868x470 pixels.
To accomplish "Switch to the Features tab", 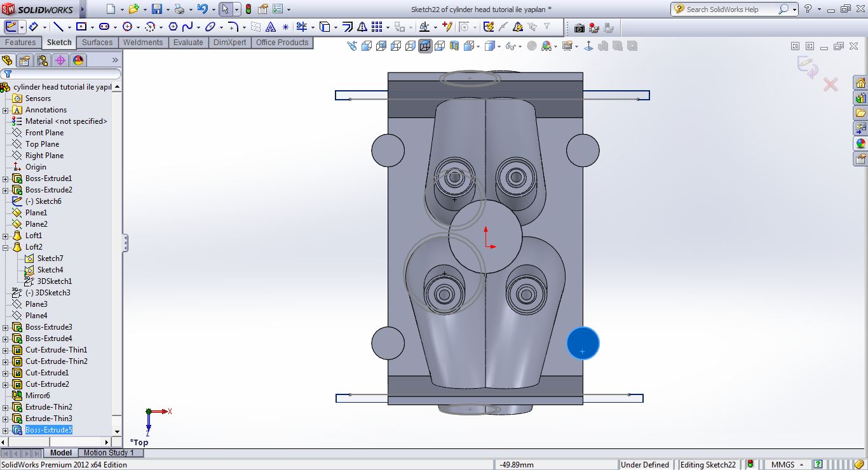I will click(x=20, y=43).
